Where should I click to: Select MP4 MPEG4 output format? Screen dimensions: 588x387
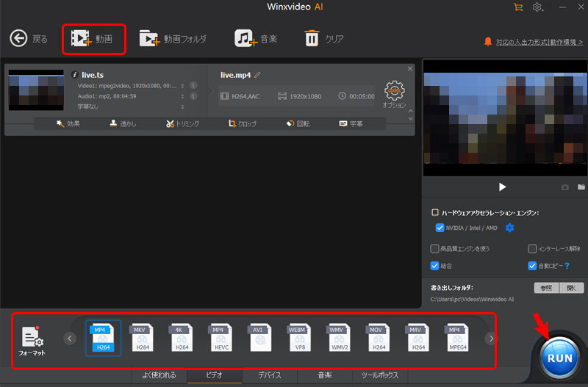click(x=457, y=339)
